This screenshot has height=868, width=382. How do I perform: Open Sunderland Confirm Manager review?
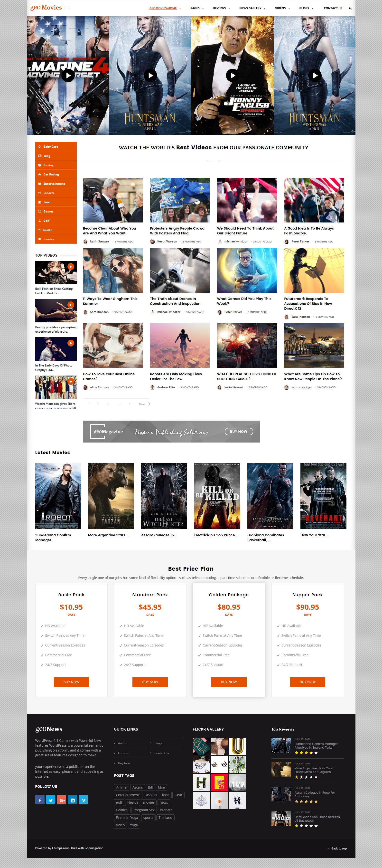[x=316, y=746]
